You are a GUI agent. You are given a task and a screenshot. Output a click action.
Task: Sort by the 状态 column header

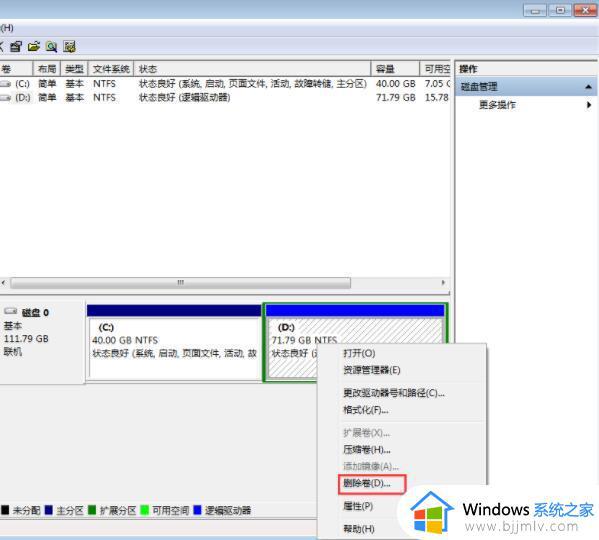click(x=252, y=69)
